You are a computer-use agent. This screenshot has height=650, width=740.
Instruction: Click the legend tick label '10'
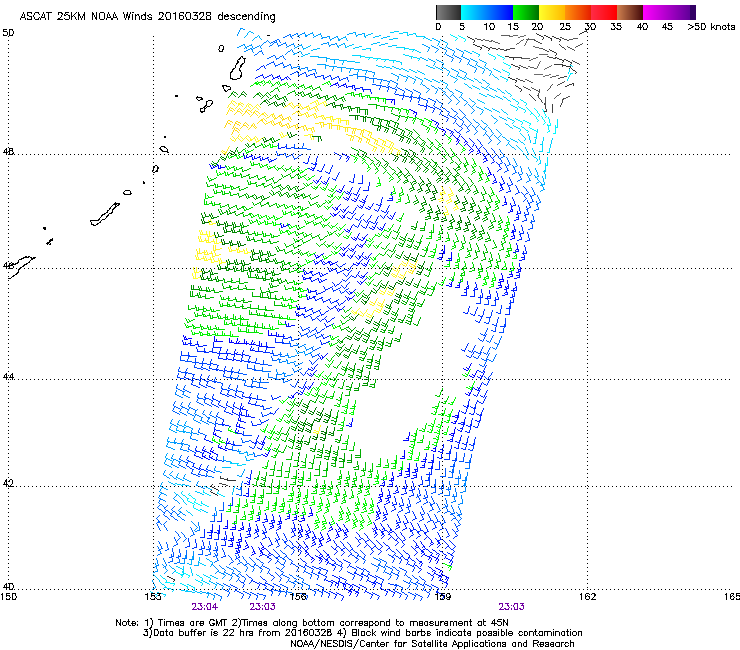click(x=489, y=27)
